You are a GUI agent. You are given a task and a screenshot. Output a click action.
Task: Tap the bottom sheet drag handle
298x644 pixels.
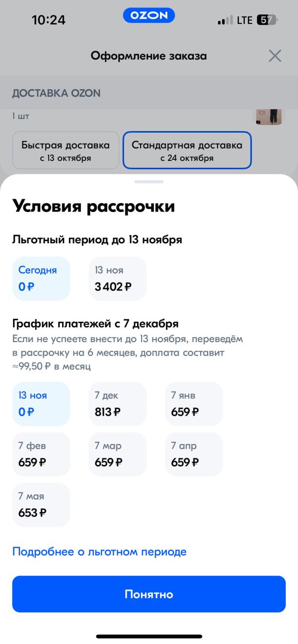click(149, 182)
